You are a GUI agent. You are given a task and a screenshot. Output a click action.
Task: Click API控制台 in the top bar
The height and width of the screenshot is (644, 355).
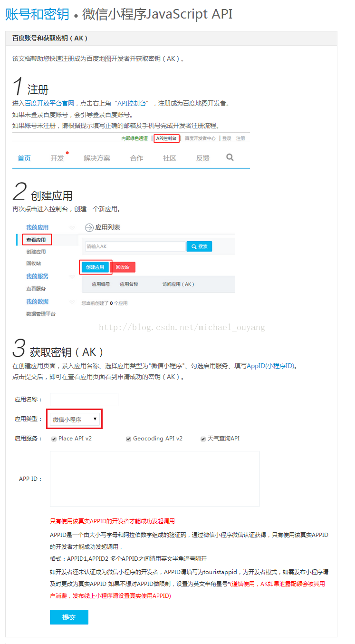(x=166, y=138)
